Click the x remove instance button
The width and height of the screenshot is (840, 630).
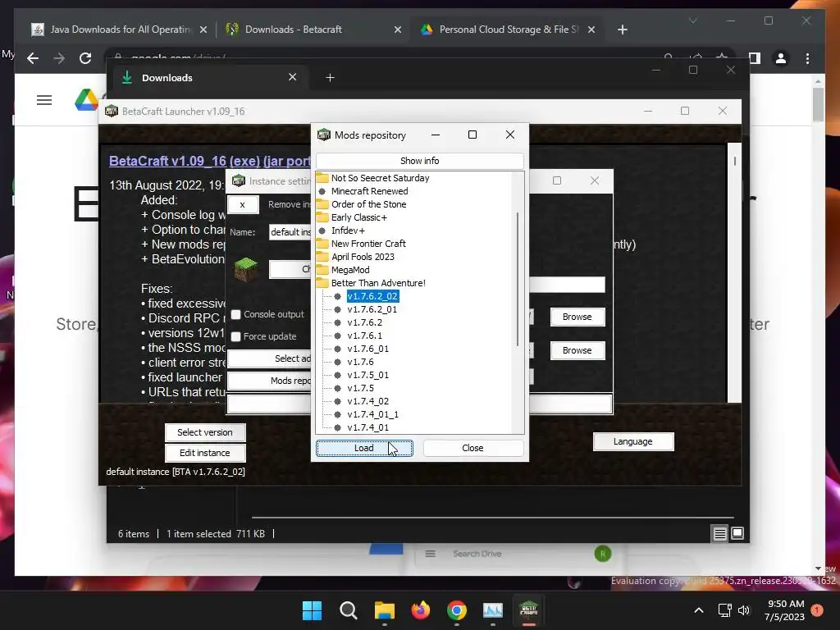[x=243, y=204]
